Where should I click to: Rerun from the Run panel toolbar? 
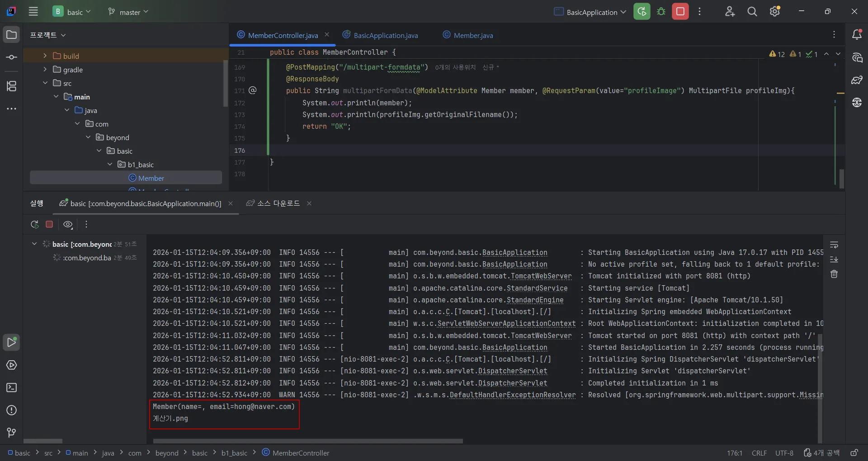click(34, 224)
